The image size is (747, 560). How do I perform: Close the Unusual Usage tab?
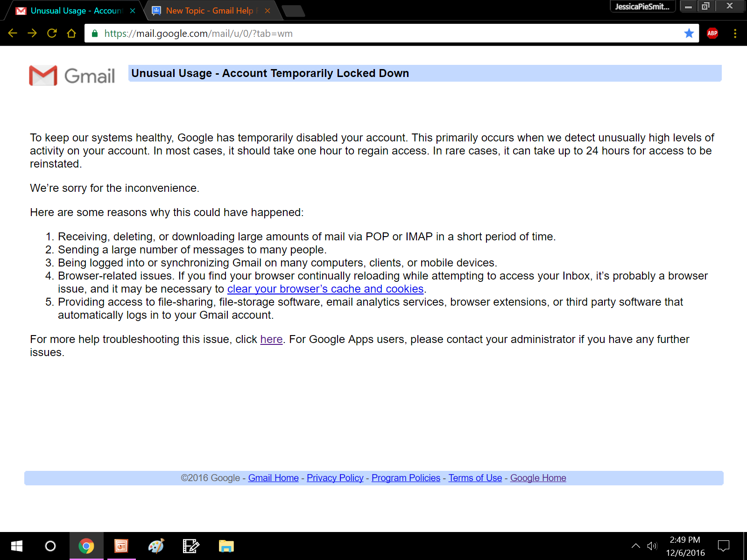coord(133,11)
